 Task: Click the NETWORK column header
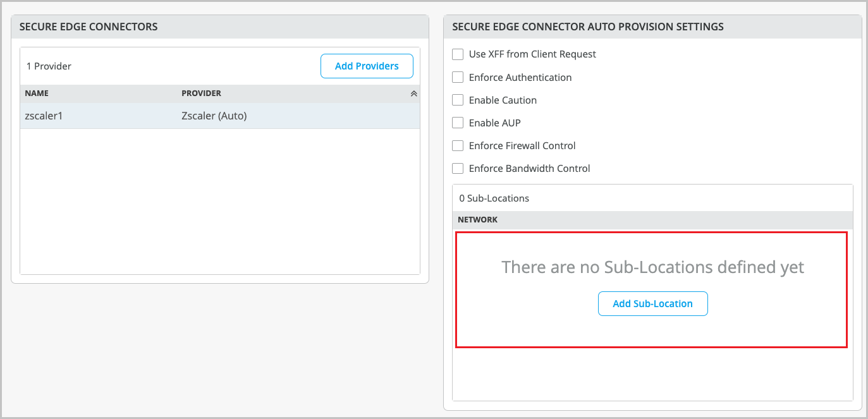477,220
